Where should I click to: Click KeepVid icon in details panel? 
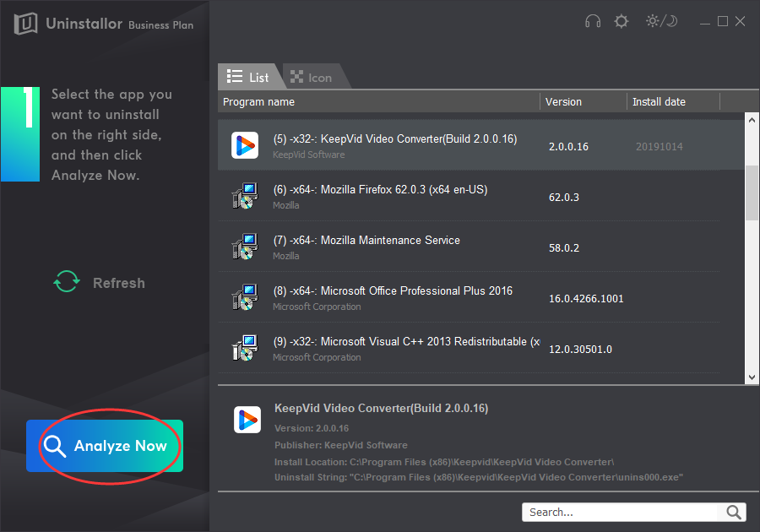coord(247,420)
